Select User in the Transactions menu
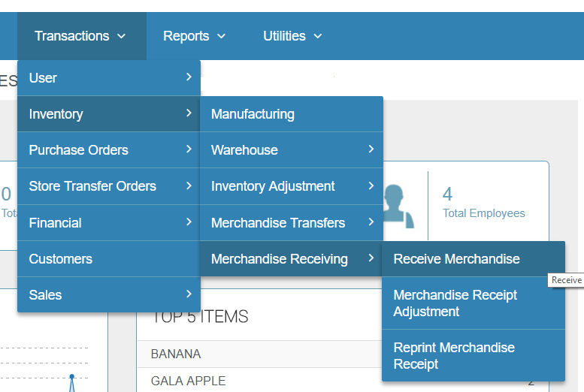The height and width of the screenshot is (392, 584). 109,78
